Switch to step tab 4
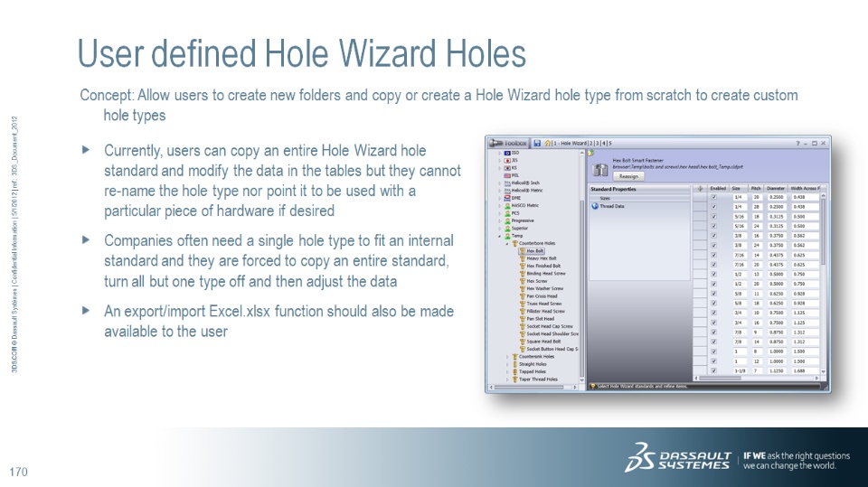The height and width of the screenshot is (487, 868). [x=603, y=144]
